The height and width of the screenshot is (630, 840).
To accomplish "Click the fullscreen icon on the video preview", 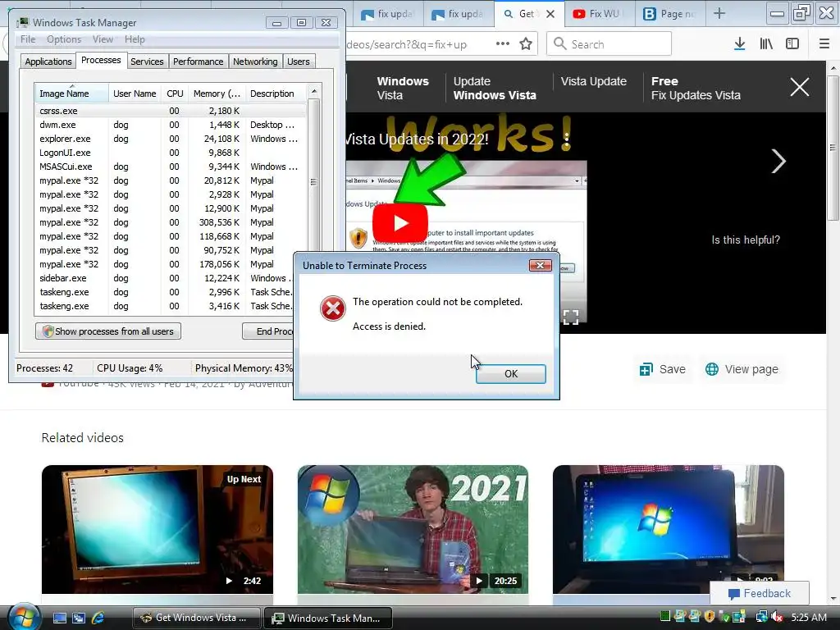I will [x=571, y=317].
